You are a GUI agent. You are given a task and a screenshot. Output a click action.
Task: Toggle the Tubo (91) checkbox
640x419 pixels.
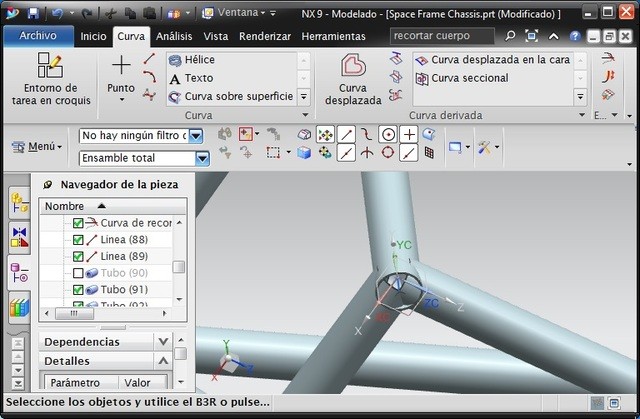(x=79, y=290)
